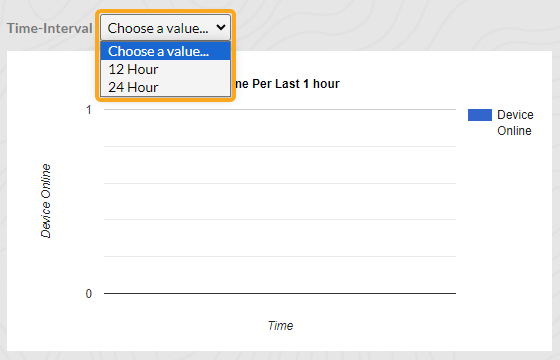Click the y-axis tick value 1
The width and height of the screenshot is (560, 360).
[89, 110]
